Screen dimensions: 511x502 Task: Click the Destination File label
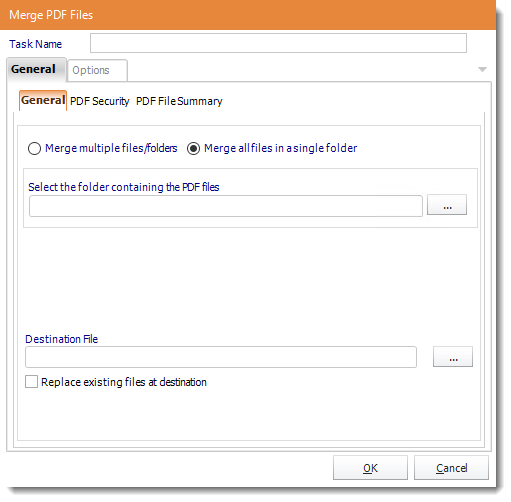tap(61, 339)
